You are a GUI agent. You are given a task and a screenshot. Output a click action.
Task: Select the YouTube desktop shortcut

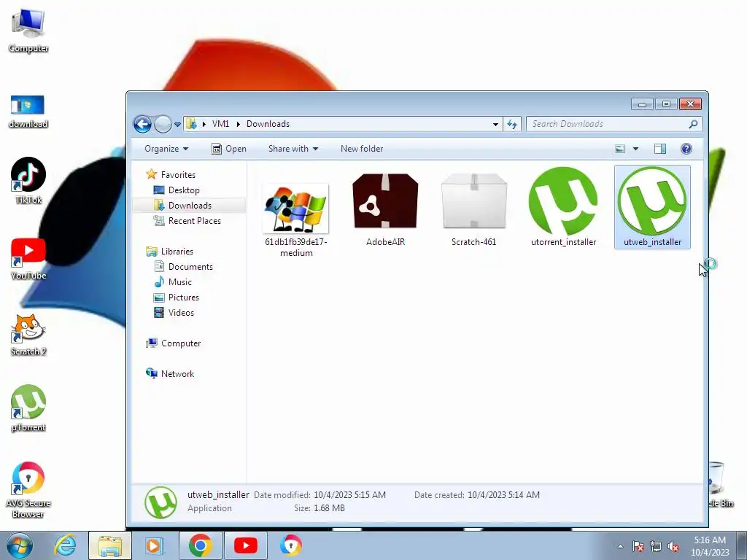pyautogui.click(x=28, y=259)
